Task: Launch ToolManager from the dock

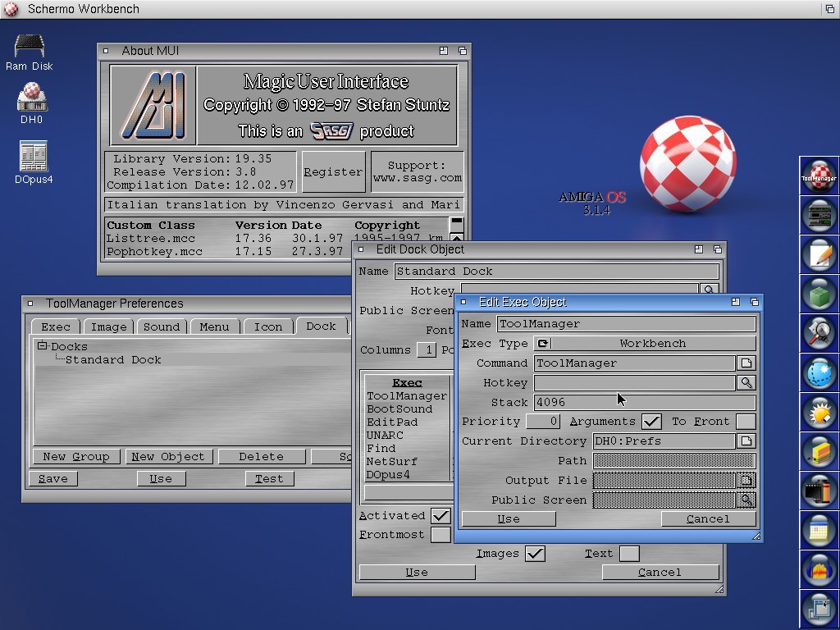Action: pos(819,176)
